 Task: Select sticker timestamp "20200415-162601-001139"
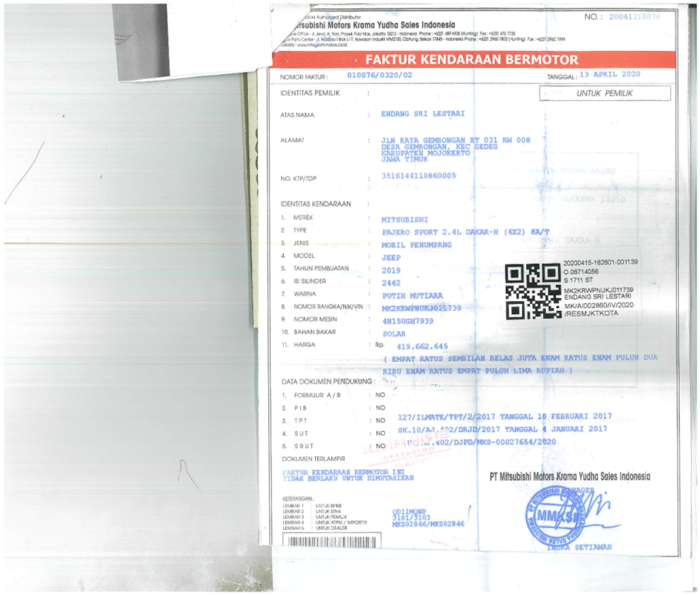(600, 262)
